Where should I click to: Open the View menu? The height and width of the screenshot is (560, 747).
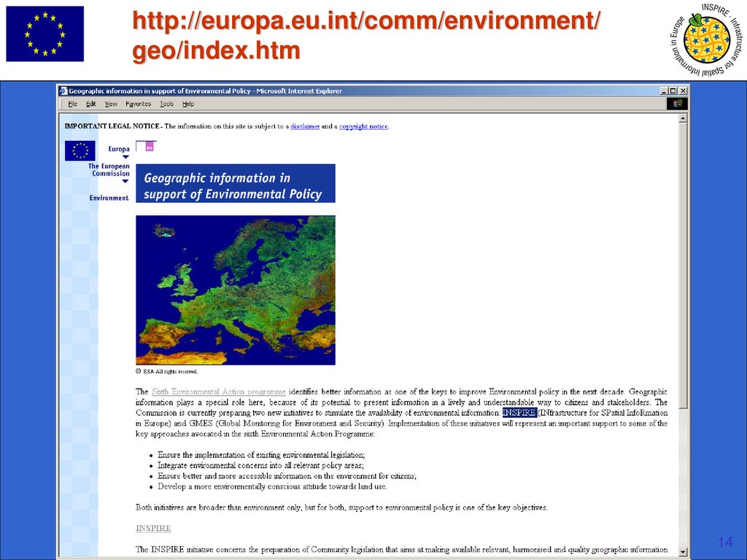point(111,104)
